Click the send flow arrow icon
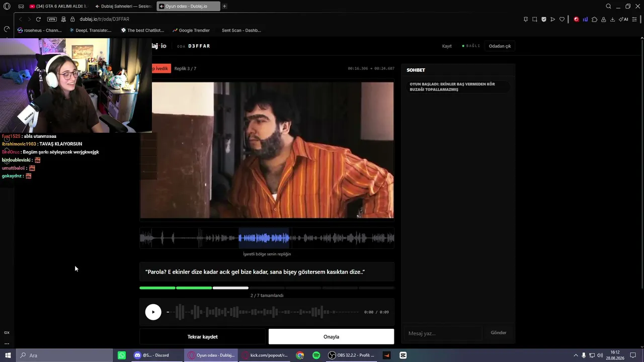The image size is (644, 362). pos(553,19)
